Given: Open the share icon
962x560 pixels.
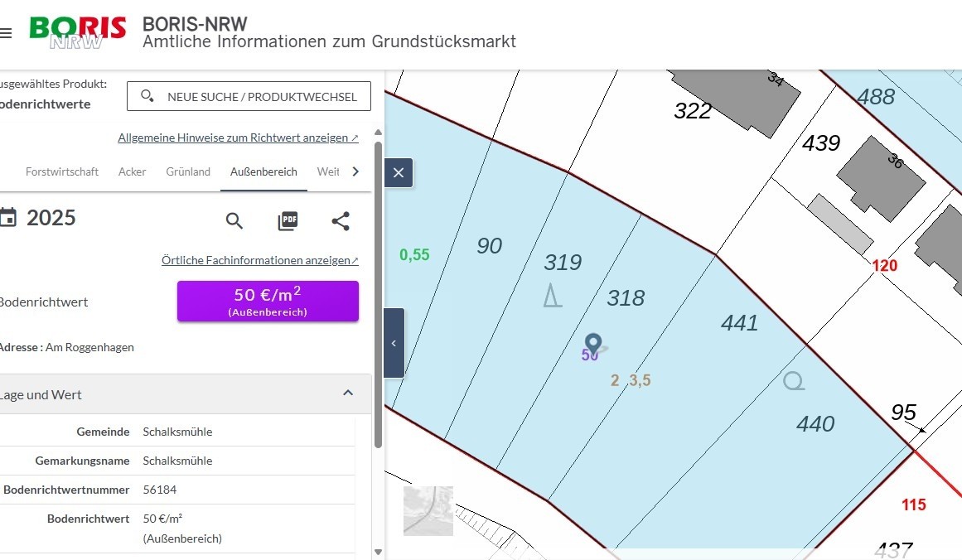Looking at the screenshot, I should coord(341,221).
